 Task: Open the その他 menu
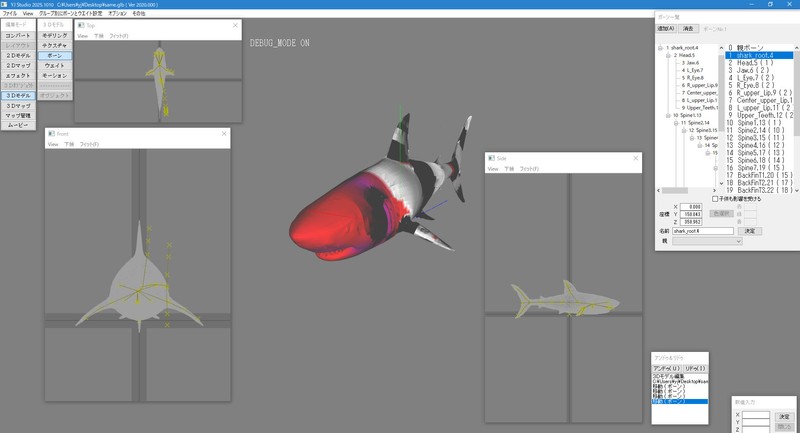tap(139, 13)
